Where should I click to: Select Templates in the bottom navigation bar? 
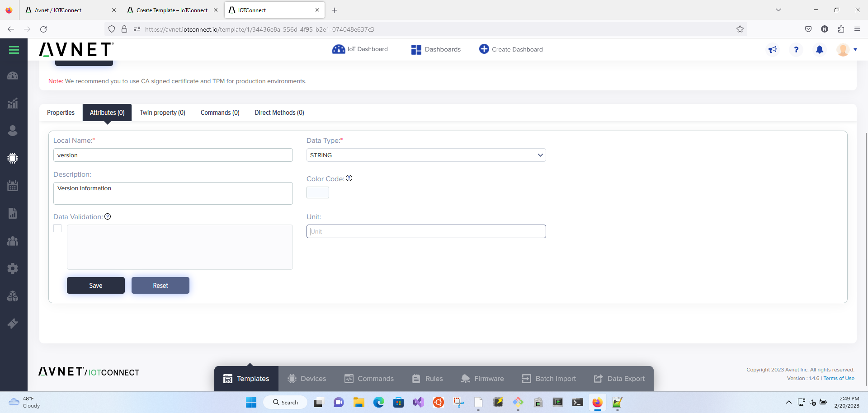(246, 379)
